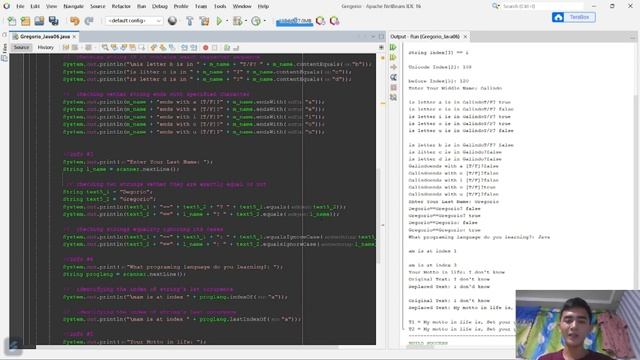Click the editor horizontal scrollbar
640x360 pixels.
coord(187,347)
